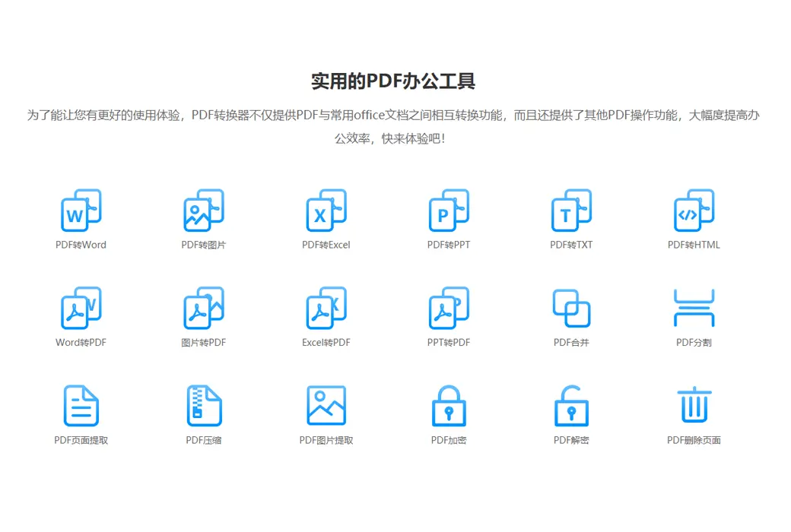Open the PDF解密 unlock icon

click(571, 406)
